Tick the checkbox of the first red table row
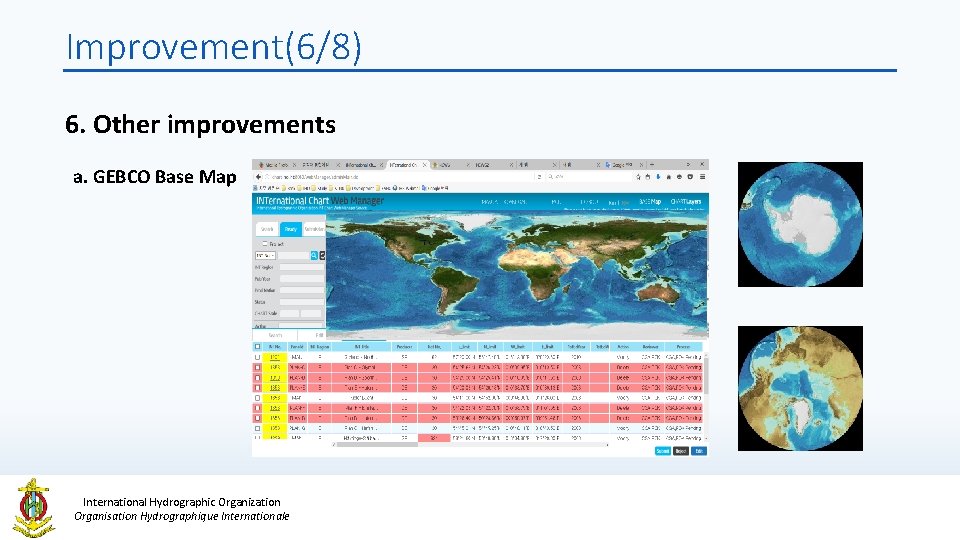960x540 pixels. (257, 367)
